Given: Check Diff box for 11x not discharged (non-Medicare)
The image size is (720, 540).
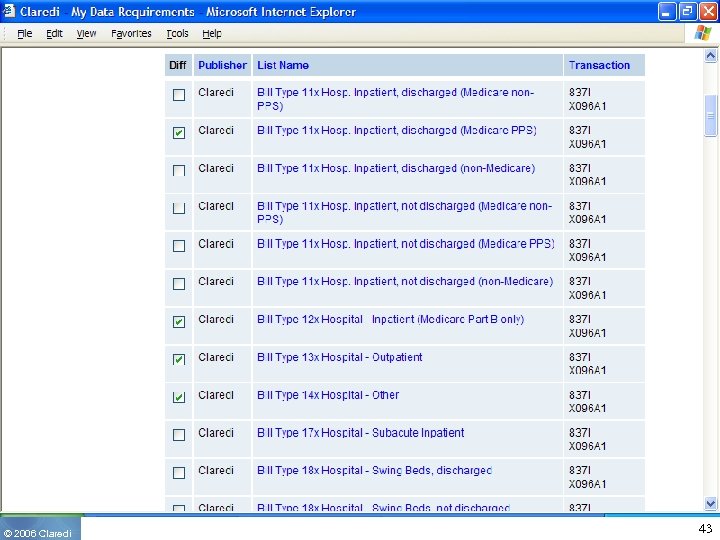Looking at the screenshot, I should coord(179,284).
